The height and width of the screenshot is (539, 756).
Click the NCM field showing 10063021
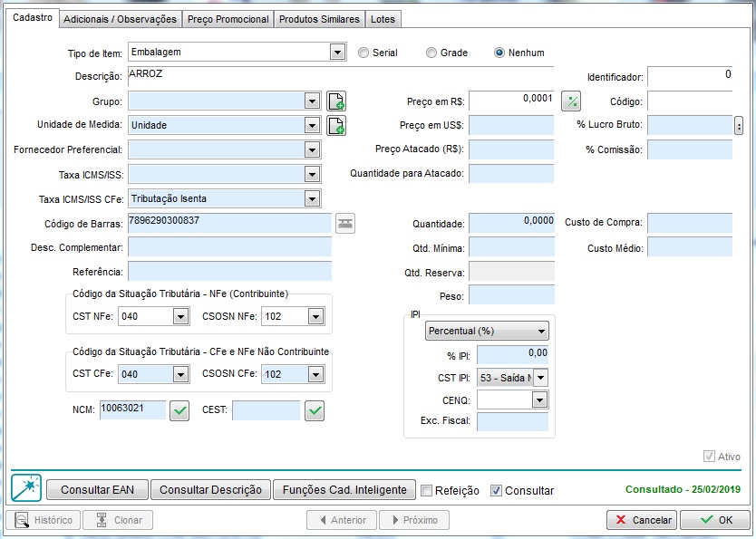(133, 409)
